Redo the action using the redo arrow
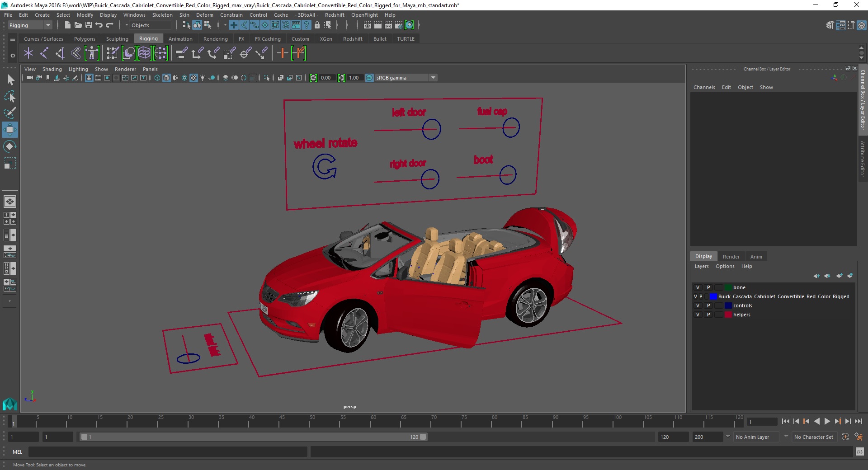The width and height of the screenshot is (868, 470). [x=109, y=25]
